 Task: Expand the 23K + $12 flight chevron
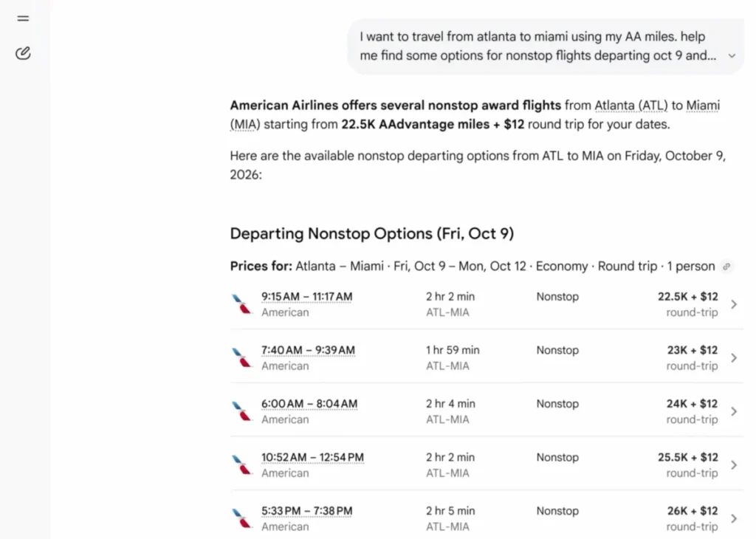734,357
